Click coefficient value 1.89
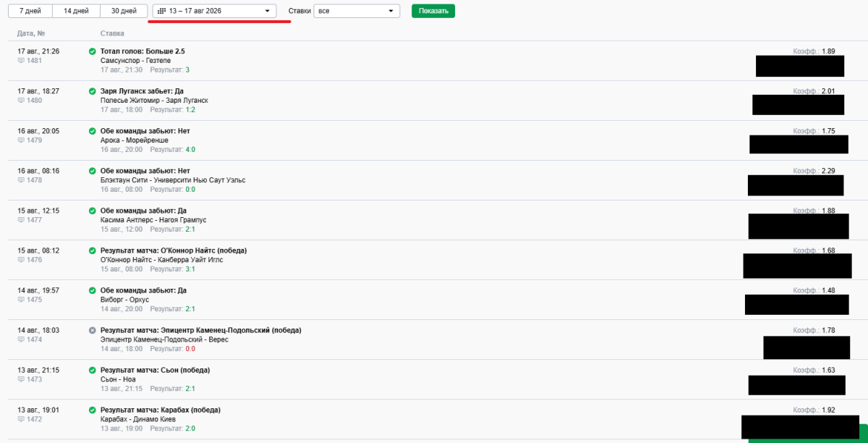868x443 pixels. pos(828,51)
